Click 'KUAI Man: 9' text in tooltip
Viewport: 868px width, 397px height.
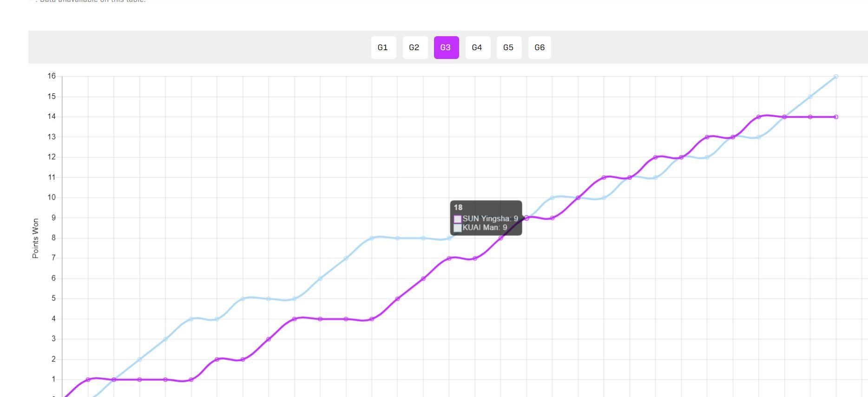485,228
